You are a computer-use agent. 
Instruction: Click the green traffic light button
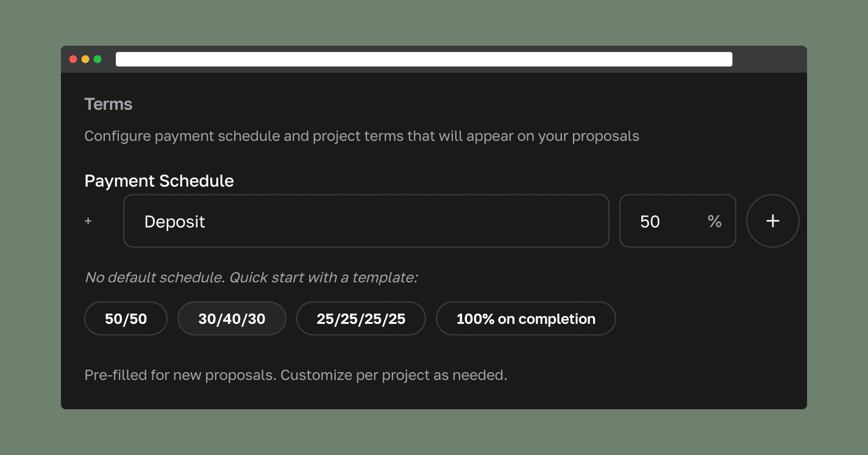tap(96, 59)
